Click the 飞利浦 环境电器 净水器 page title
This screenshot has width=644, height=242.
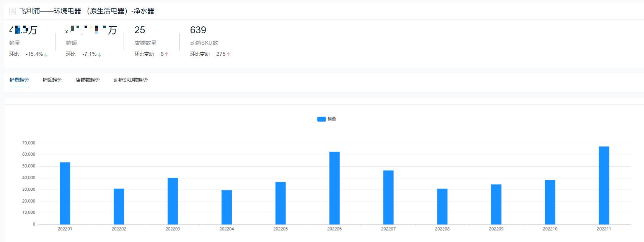point(87,11)
